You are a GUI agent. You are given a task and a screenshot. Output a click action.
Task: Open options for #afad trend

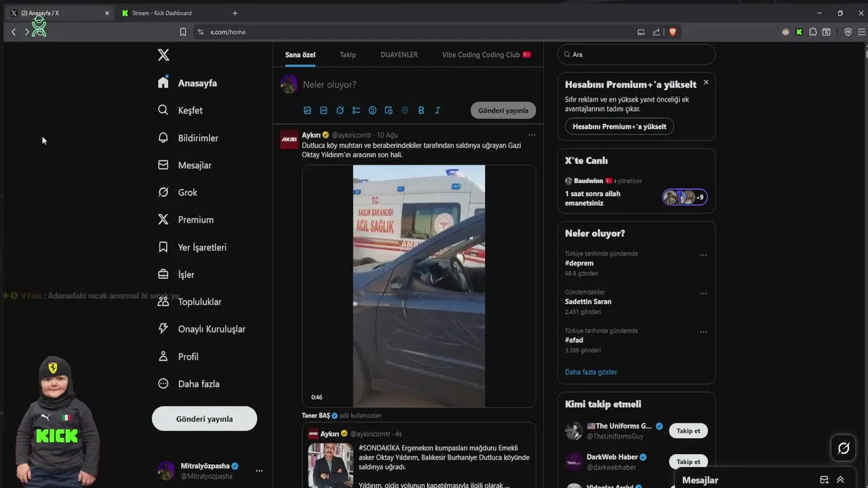tap(703, 333)
